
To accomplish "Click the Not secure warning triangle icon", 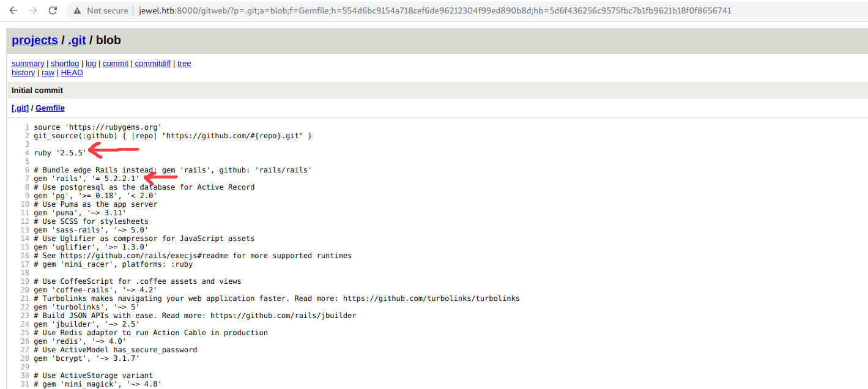I will click(78, 10).
